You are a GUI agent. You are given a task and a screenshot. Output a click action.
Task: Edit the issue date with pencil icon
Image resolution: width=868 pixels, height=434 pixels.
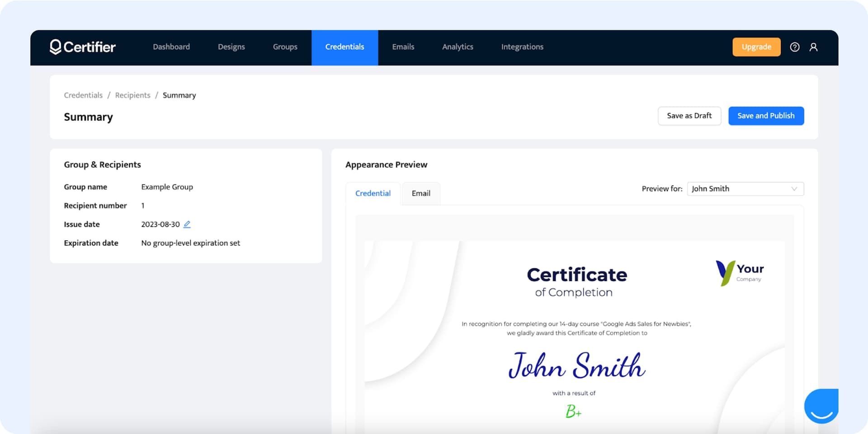tap(187, 224)
